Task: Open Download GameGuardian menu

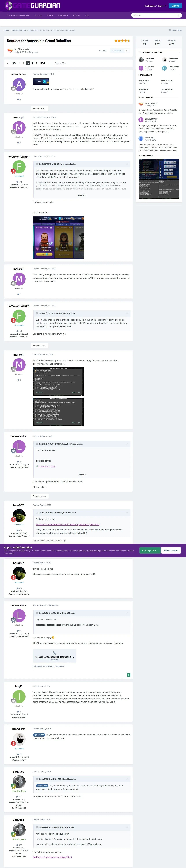Action: [x=18, y=15]
